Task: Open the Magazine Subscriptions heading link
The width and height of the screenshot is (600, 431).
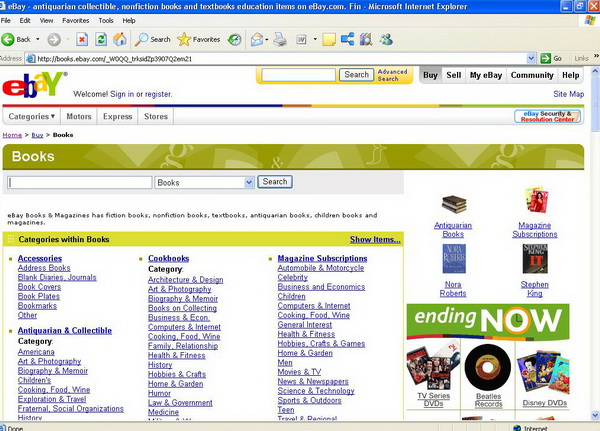Action: point(322,258)
